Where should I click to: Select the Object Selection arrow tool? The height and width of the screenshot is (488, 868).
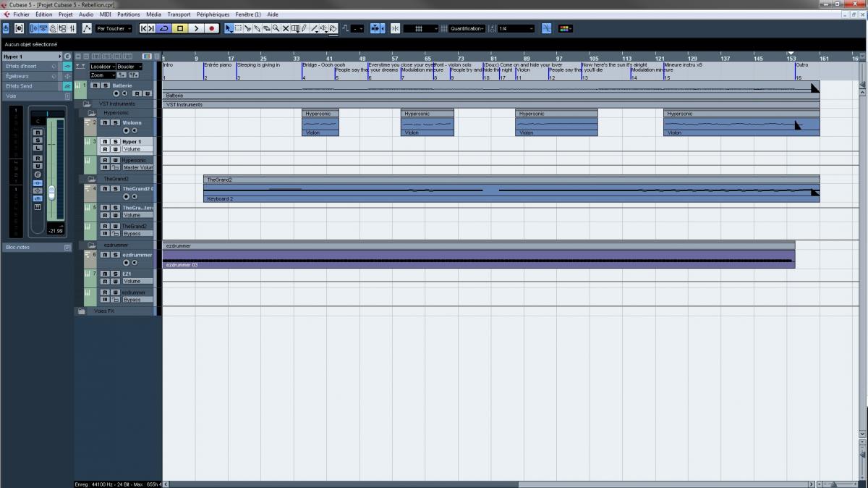[229, 28]
